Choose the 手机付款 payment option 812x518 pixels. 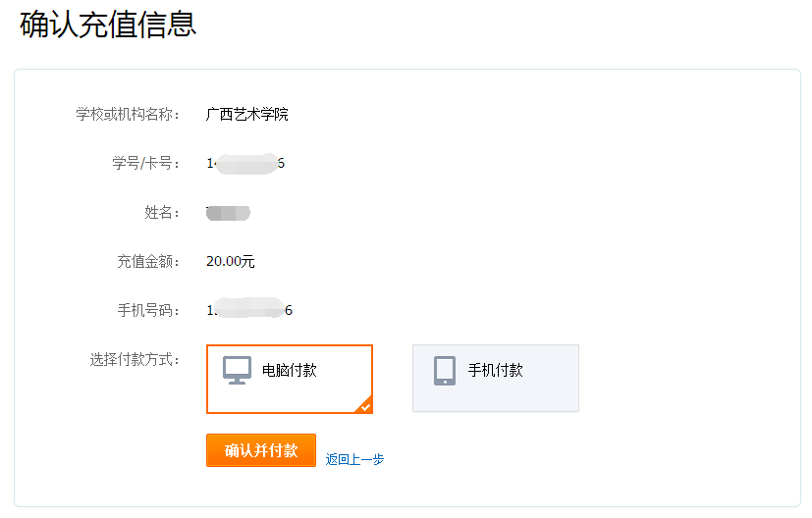(x=496, y=379)
